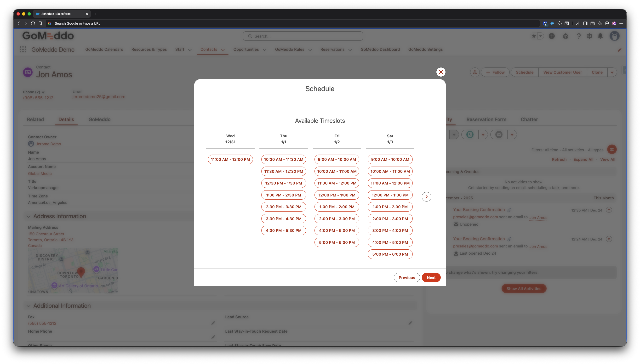Open notifications bell icon
640x364 pixels.
click(x=600, y=36)
